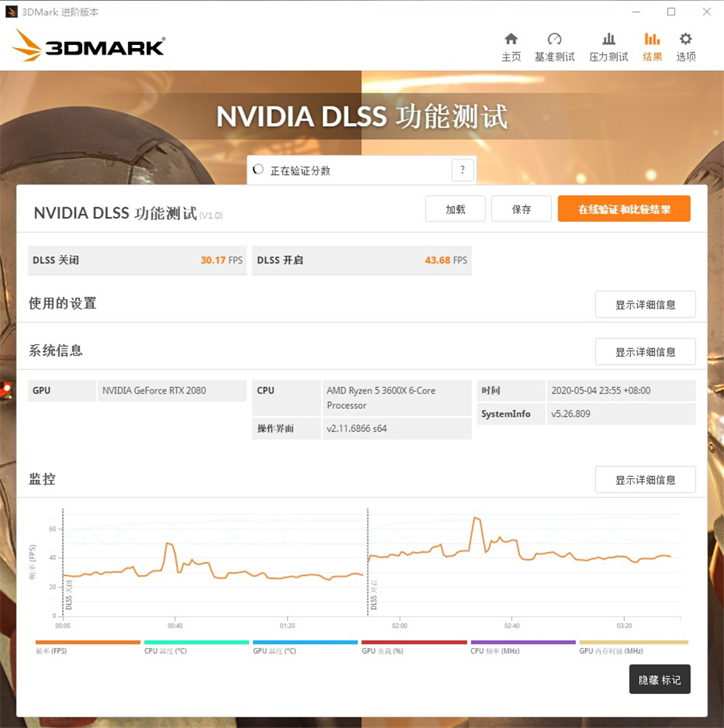Click the question mark help icon
The height and width of the screenshot is (728, 724).
(462, 170)
